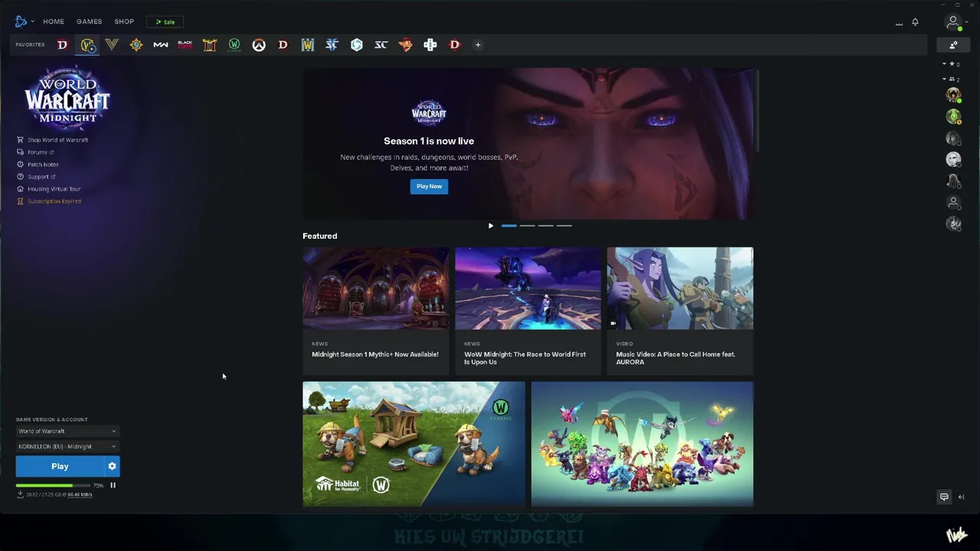Open the Diablo icon just before the plus button
Screen dimensions: 980x551
(x=455, y=45)
